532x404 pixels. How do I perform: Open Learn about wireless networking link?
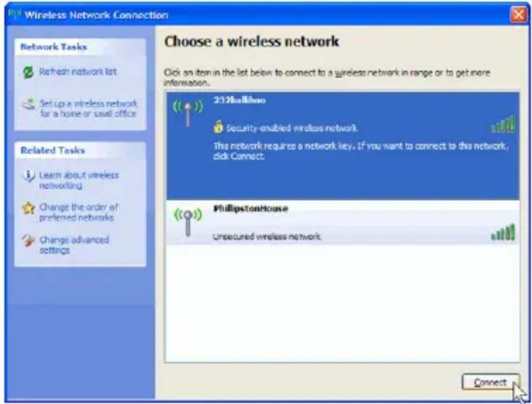[x=79, y=180]
